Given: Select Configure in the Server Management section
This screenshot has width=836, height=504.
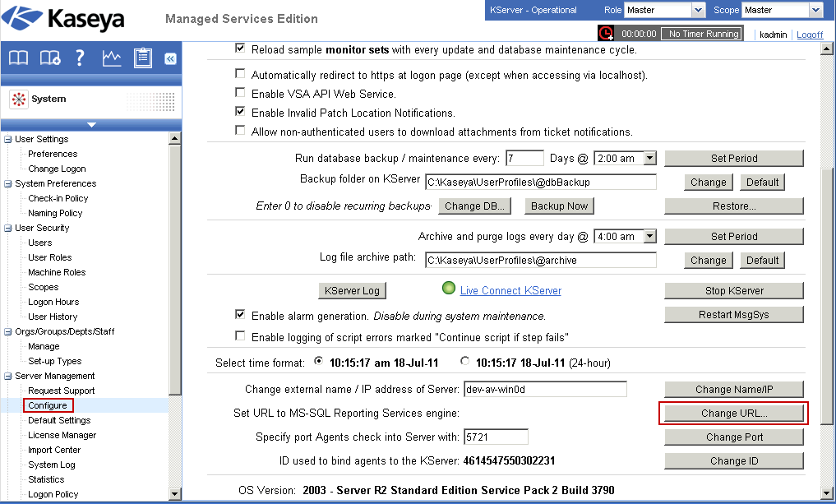Looking at the screenshot, I should (48, 405).
